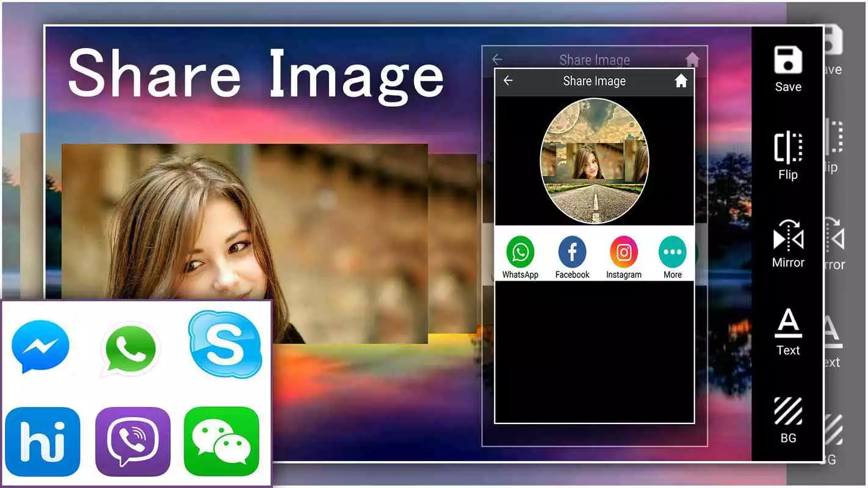Share via WhatsApp in share bar

pos(520,251)
